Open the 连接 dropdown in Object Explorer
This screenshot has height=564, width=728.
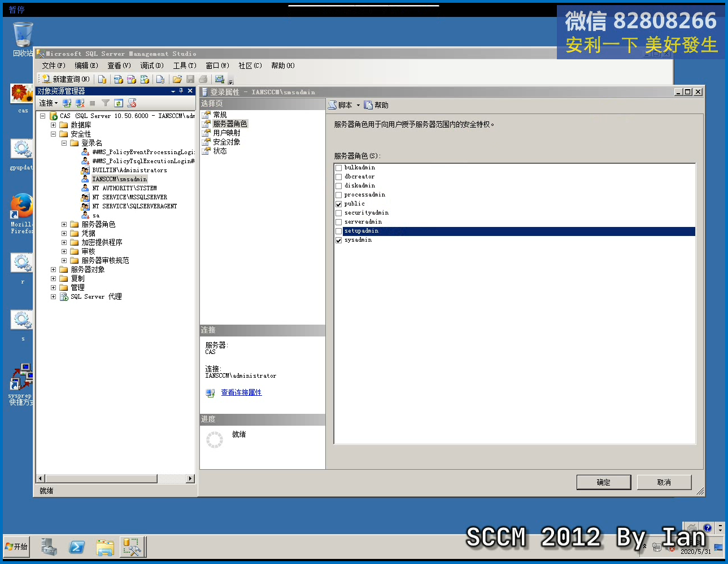(x=49, y=103)
